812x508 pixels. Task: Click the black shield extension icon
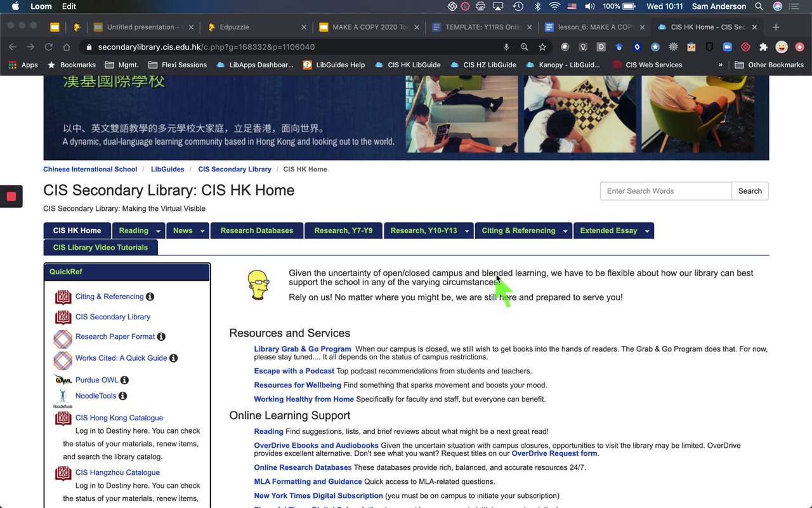pos(709,47)
